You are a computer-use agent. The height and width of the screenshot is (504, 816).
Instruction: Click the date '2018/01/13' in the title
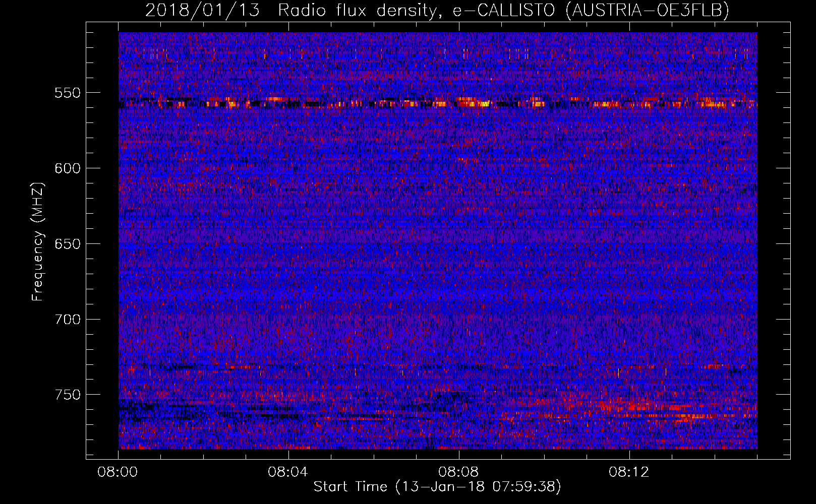203,10
